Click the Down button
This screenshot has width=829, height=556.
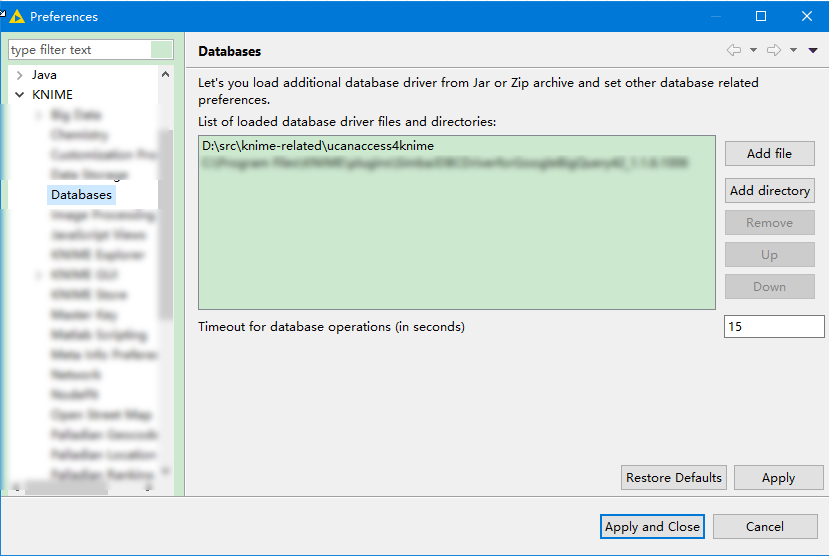tap(769, 286)
